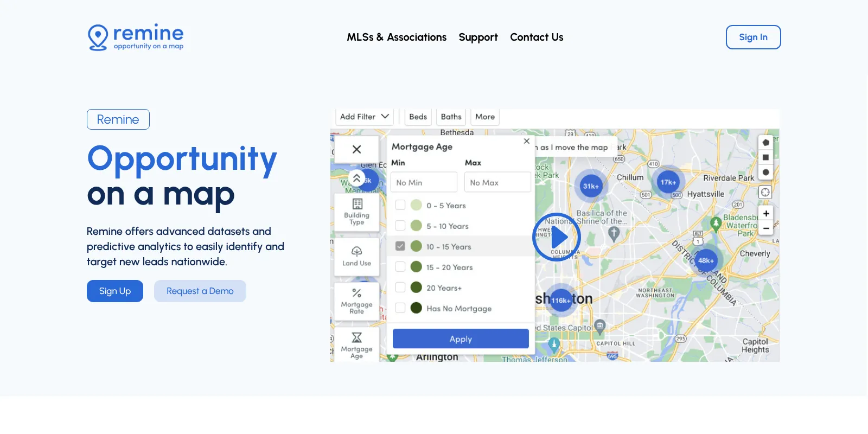Click the Sign In button
Image resolution: width=868 pixels, height=434 pixels.
(753, 37)
